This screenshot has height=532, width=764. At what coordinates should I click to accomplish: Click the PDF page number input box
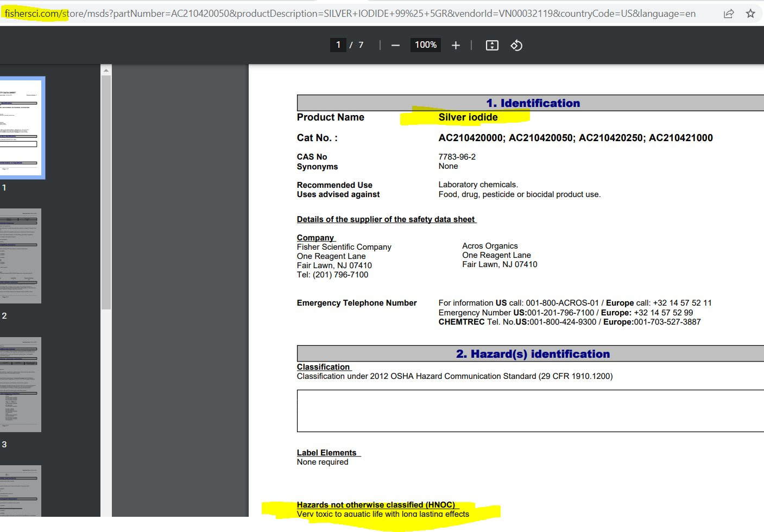click(338, 45)
